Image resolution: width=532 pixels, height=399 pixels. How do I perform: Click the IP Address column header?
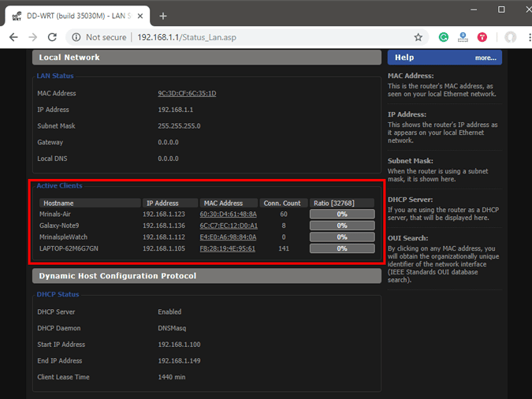tap(170, 203)
